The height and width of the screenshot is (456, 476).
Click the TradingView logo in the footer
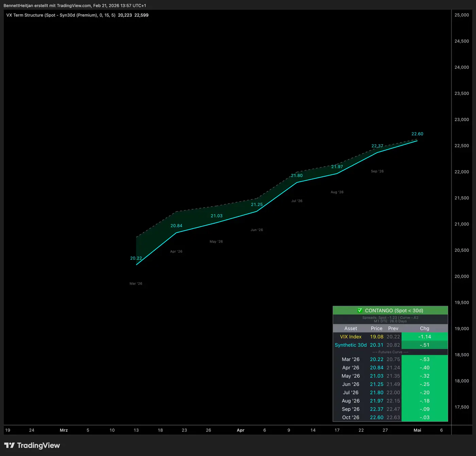(x=32, y=445)
